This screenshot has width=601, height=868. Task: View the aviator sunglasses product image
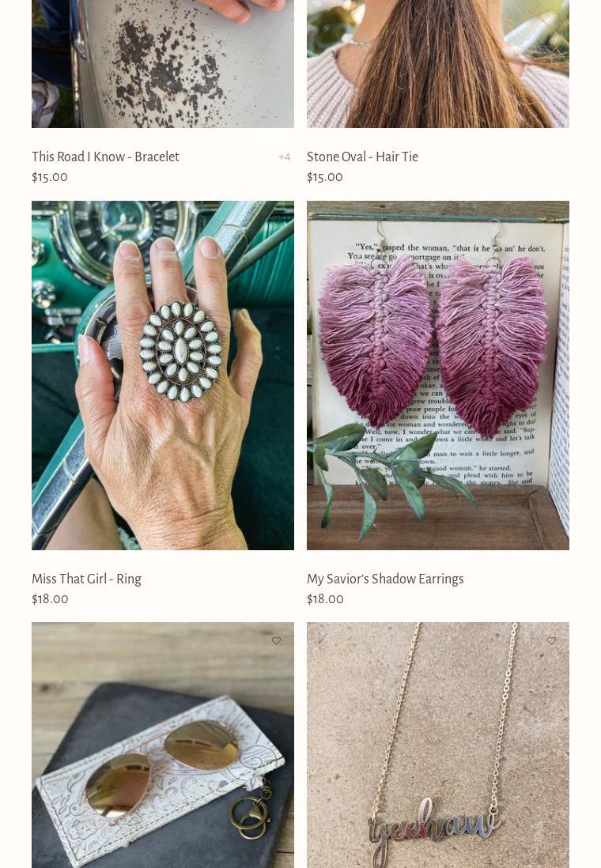click(x=163, y=745)
